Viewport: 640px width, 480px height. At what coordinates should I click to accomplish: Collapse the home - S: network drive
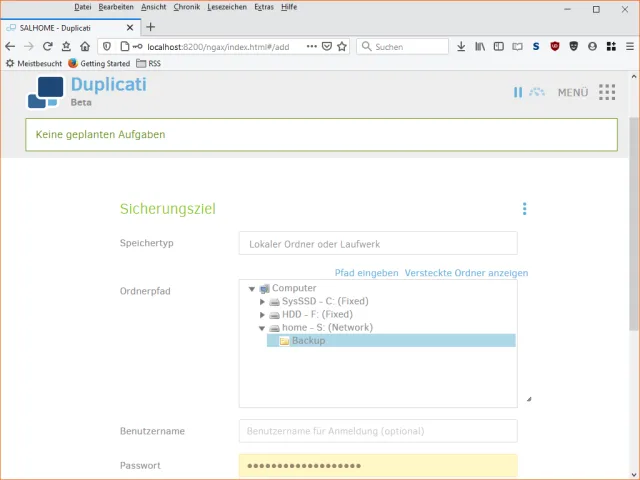click(x=262, y=328)
